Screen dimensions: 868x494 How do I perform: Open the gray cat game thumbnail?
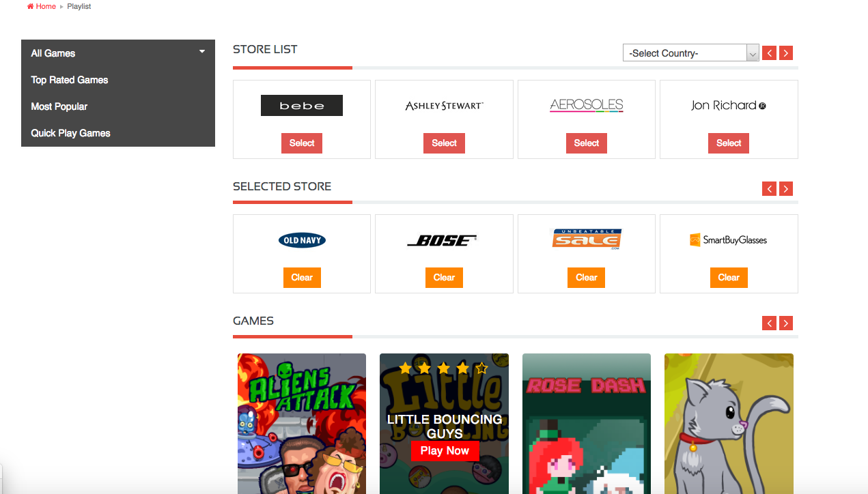click(x=729, y=424)
